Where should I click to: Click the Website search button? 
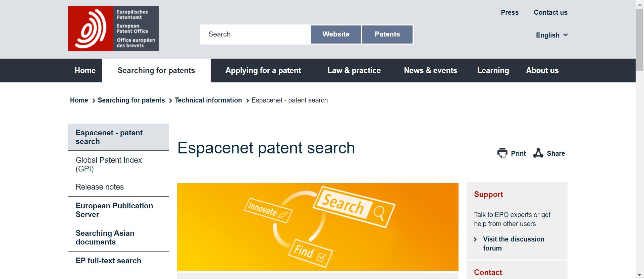point(336,34)
